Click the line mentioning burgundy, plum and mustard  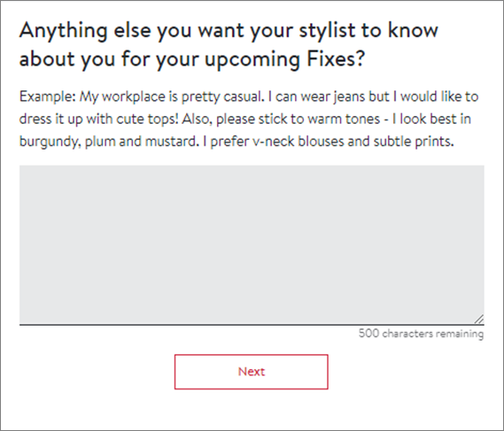[x=236, y=142]
